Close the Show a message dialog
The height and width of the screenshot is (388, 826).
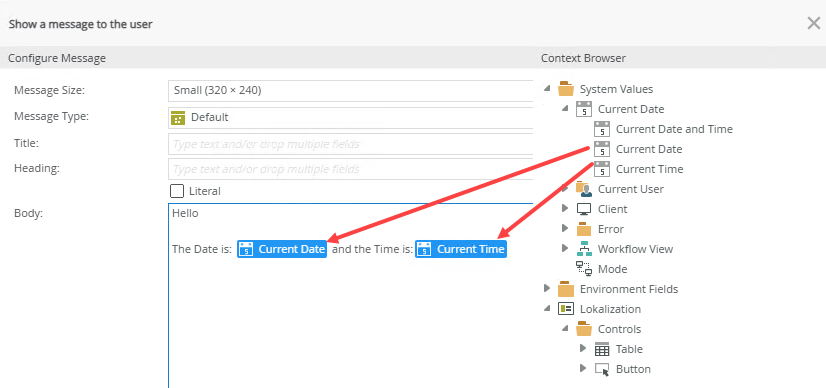point(813,24)
